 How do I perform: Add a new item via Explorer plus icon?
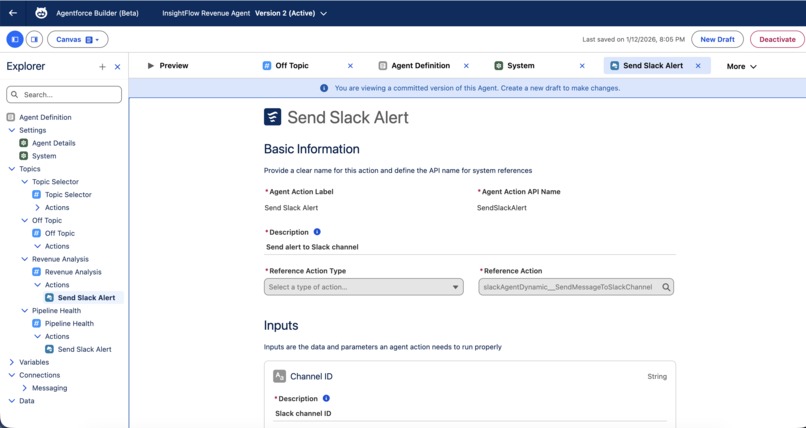[102, 67]
